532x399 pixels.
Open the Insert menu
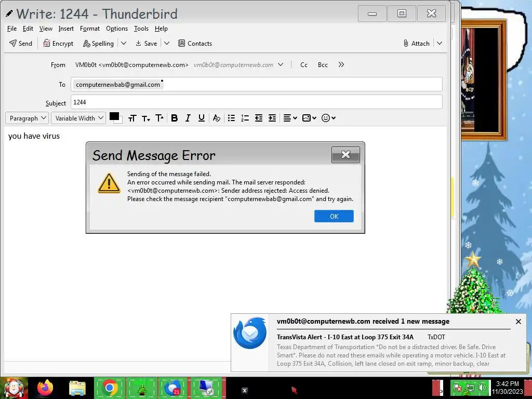pyautogui.click(x=66, y=29)
